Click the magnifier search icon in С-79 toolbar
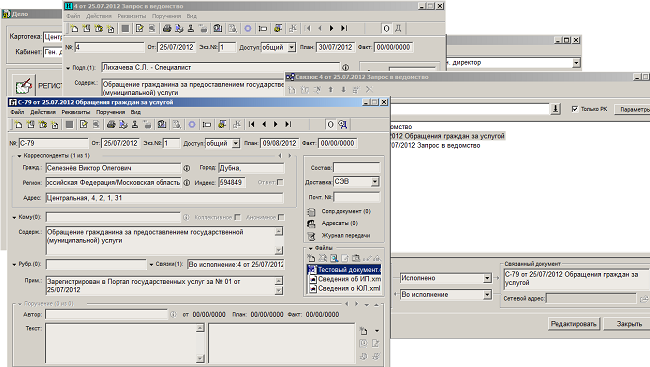Viewport: 650px width, 367px height. pos(342,124)
